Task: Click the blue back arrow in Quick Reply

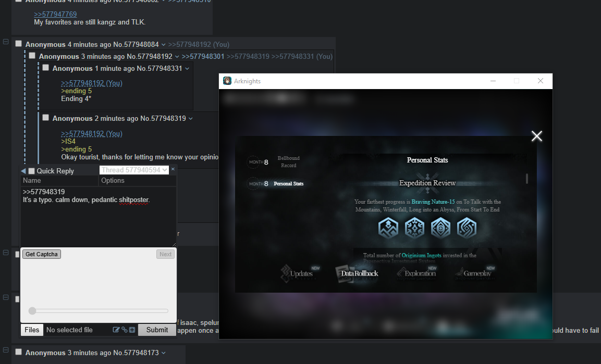Action: pyautogui.click(x=23, y=171)
